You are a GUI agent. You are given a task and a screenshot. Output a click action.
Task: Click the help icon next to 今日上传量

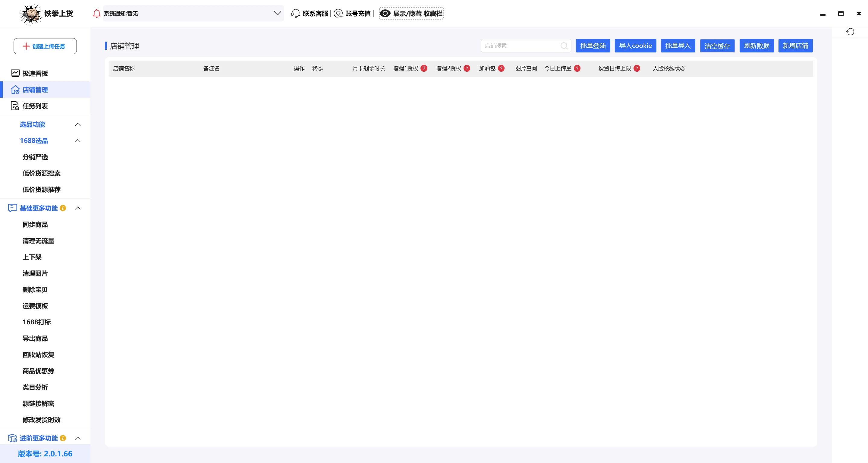[577, 68]
